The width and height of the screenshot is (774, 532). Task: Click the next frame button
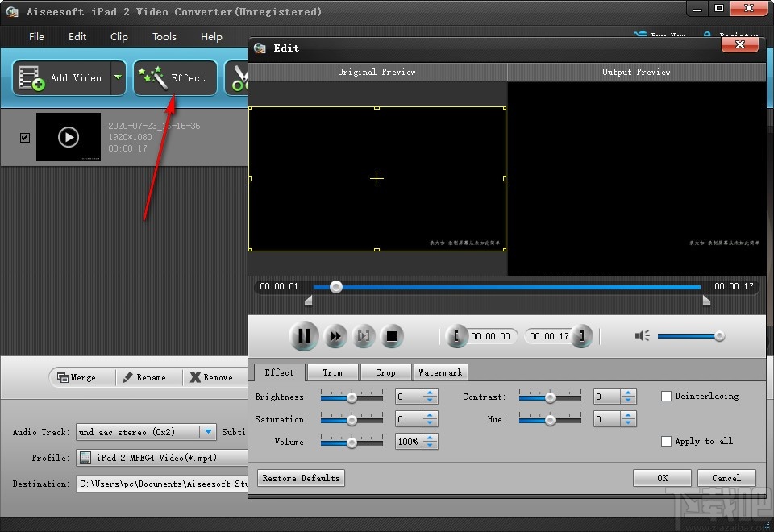(364, 336)
